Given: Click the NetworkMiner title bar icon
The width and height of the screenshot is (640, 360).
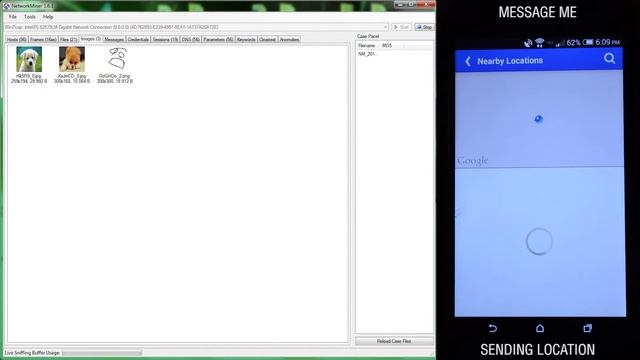Looking at the screenshot, I should coord(7,6).
